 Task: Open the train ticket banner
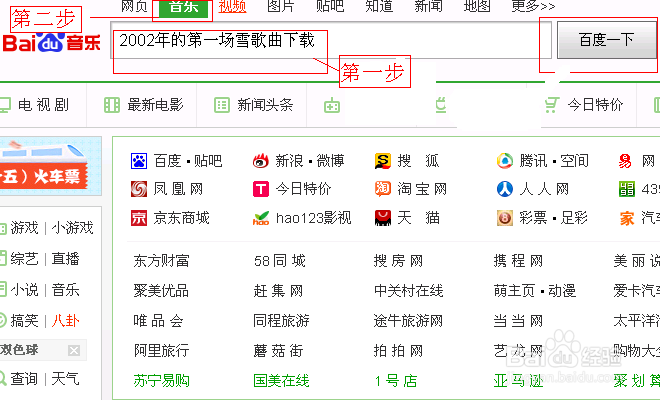[51, 166]
